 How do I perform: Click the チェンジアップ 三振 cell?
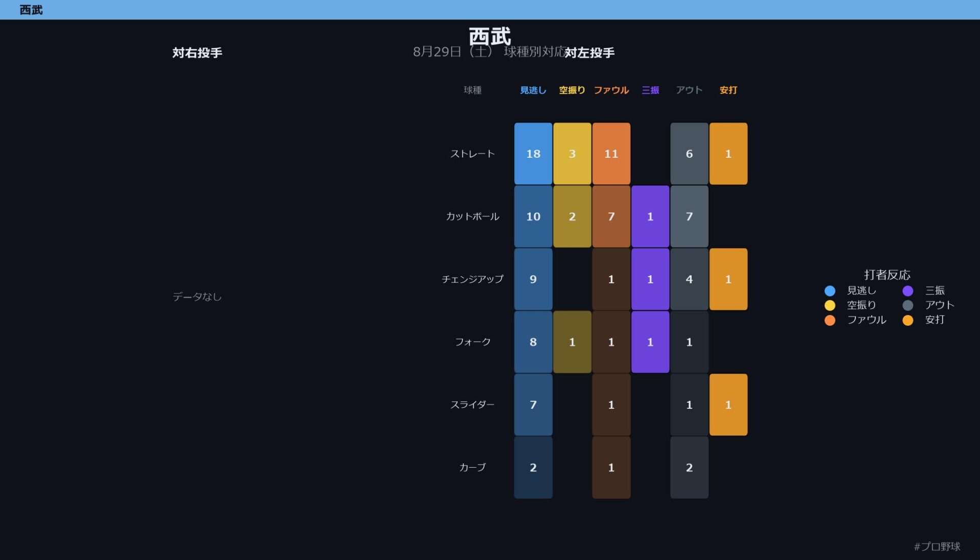coord(650,279)
